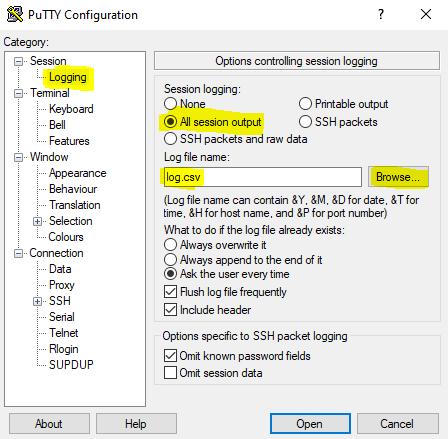Viewport: 448px width, 439px height.
Task: Click the Open button
Action: coord(310,424)
